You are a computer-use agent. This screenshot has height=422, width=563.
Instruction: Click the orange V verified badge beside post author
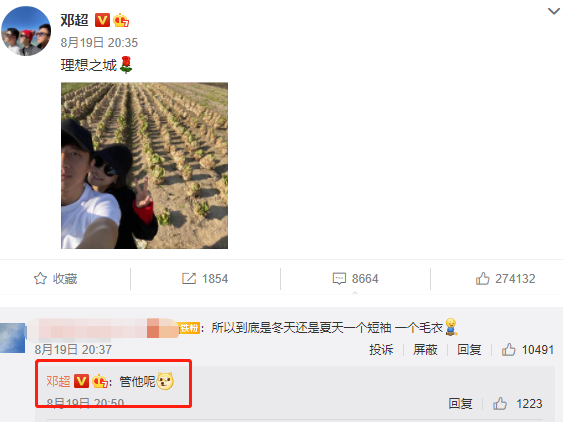pos(102,20)
